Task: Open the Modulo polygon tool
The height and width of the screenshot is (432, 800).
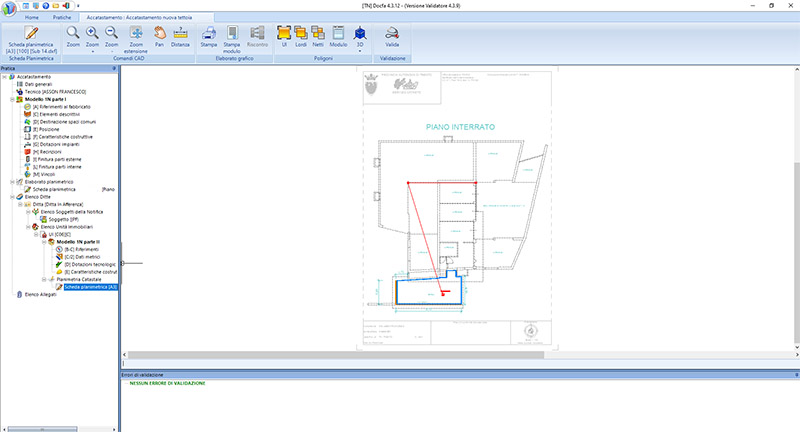Action: tap(338, 36)
